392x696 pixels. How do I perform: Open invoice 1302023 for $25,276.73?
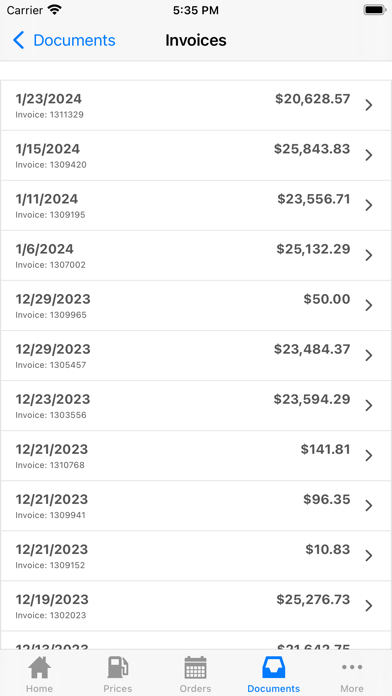coord(196,606)
